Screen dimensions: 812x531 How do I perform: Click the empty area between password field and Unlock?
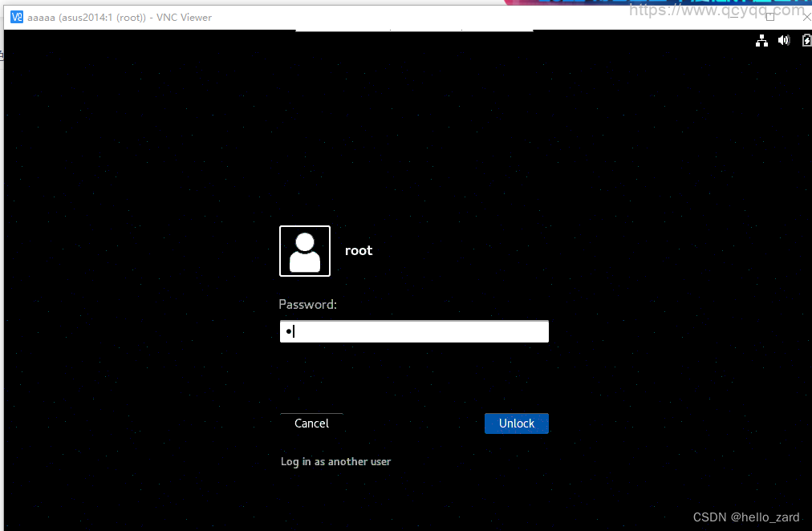pos(414,377)
